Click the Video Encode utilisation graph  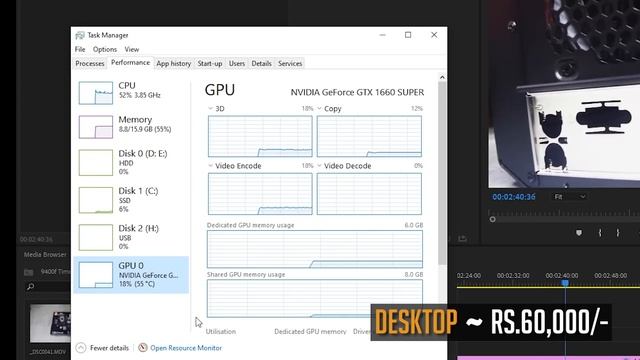pyautogui.click(x=260, y=194)
